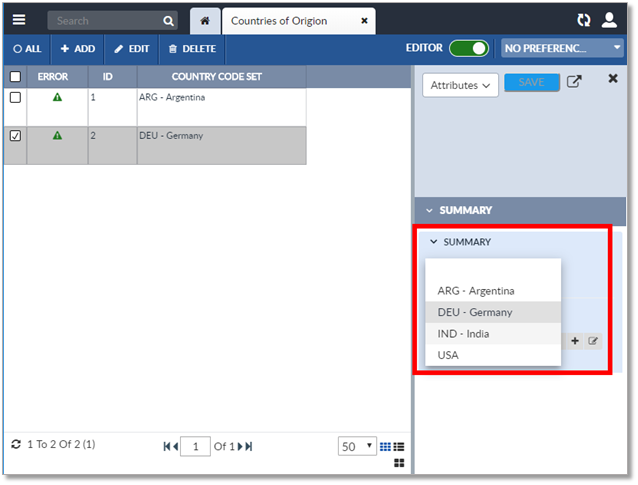Expand the Attributes dropdown
Image resolution: width=638 pixels, height=485 pixels.
[460, 86]
